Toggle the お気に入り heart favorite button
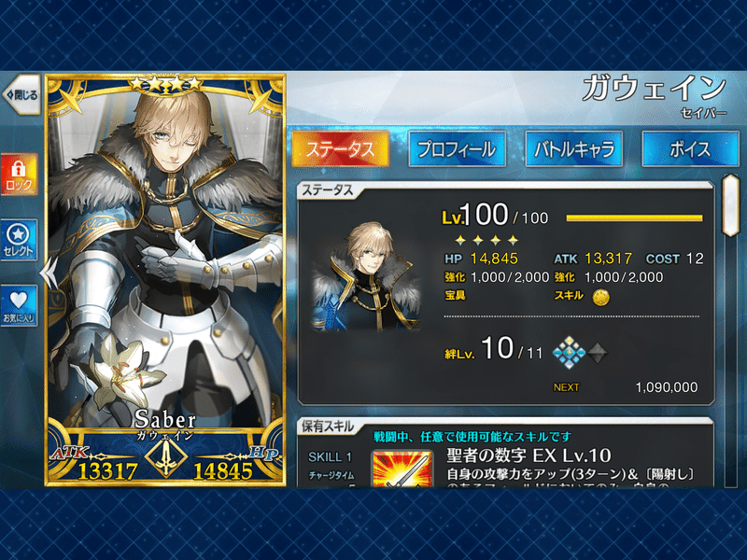This screenshot has width=747, height=560. (x=19, y=306)
